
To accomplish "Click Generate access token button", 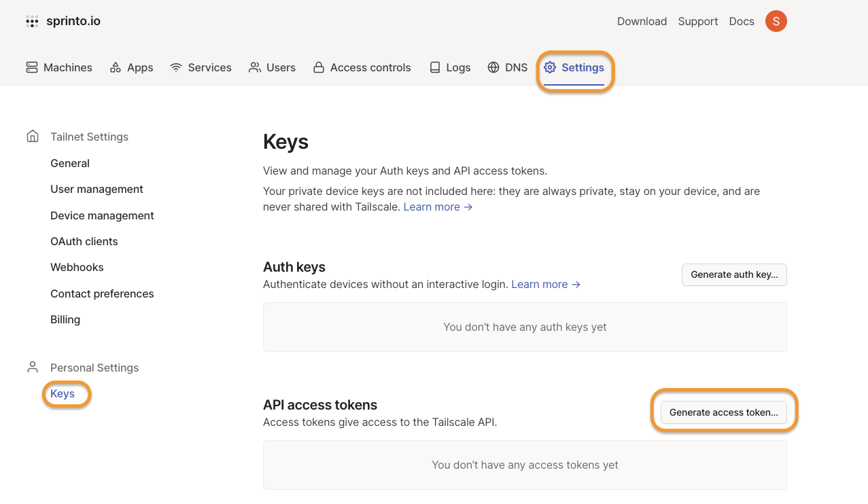I will click(x=724, y=412).
